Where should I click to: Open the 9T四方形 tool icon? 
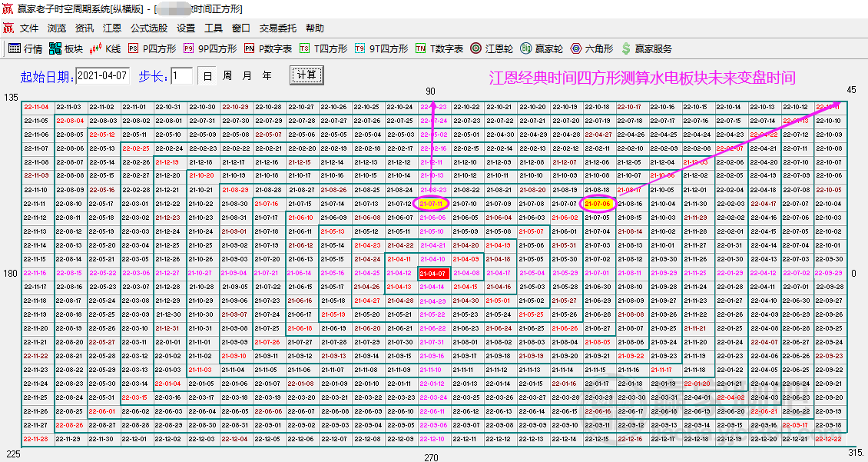click(x=359, y=48)
